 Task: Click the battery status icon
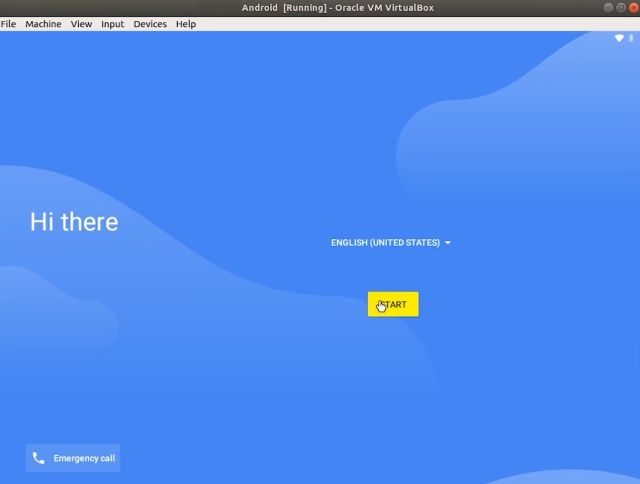pos(631,38)
